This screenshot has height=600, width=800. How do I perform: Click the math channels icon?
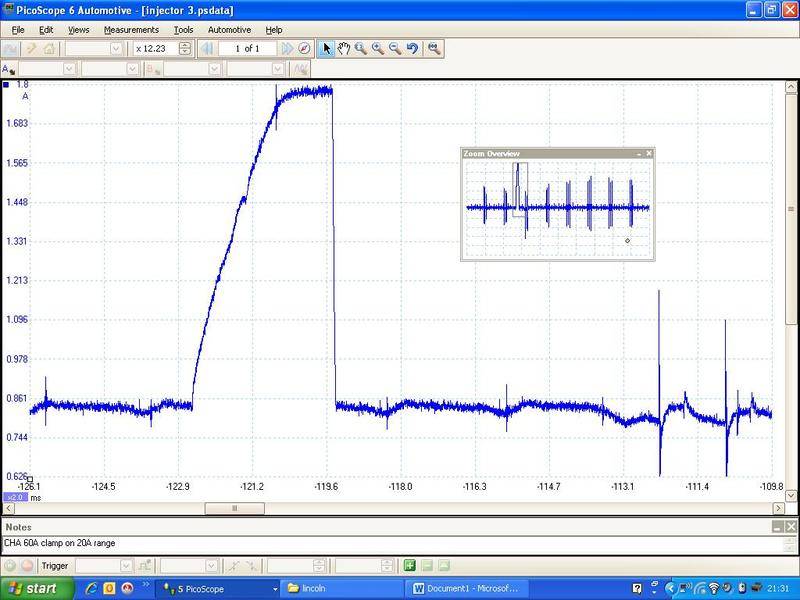click(301, 69)
